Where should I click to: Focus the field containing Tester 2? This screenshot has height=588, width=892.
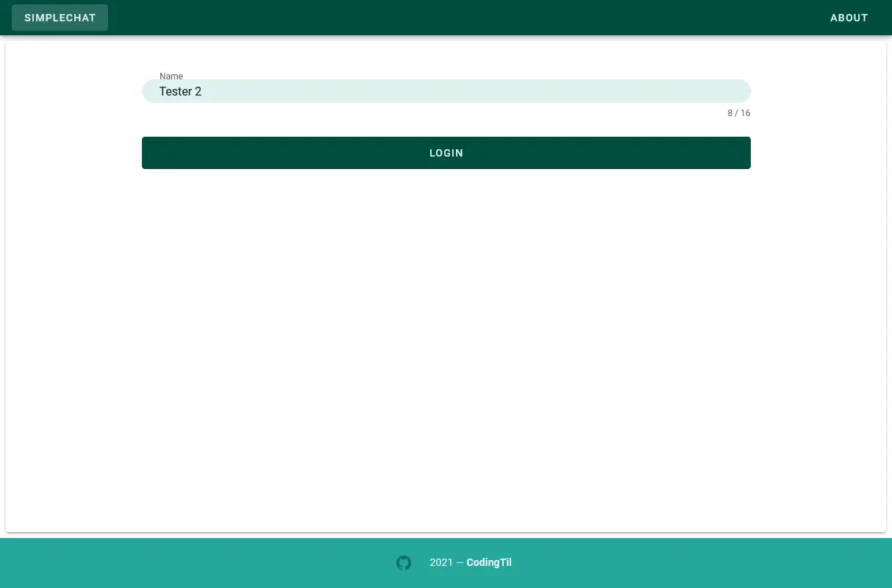click(446, 91)
